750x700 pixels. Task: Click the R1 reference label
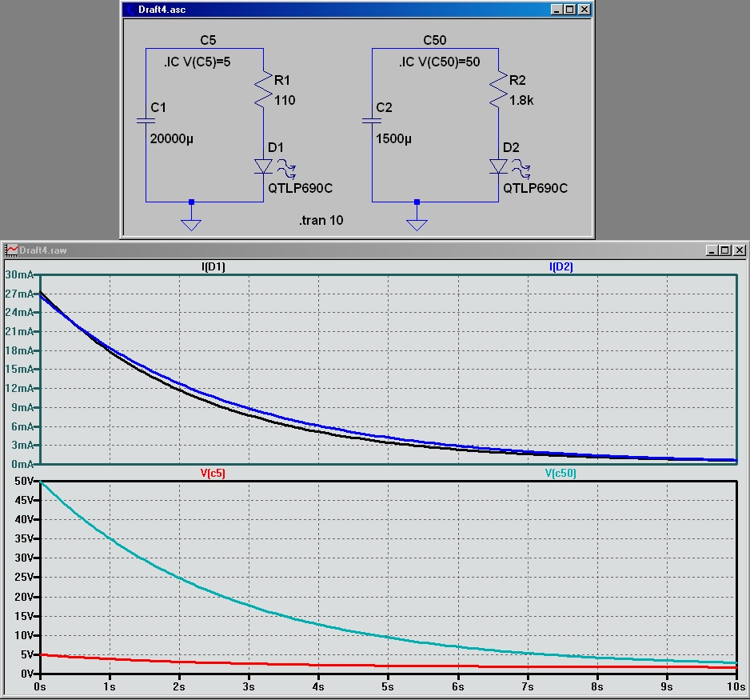(x=282, y=80)
